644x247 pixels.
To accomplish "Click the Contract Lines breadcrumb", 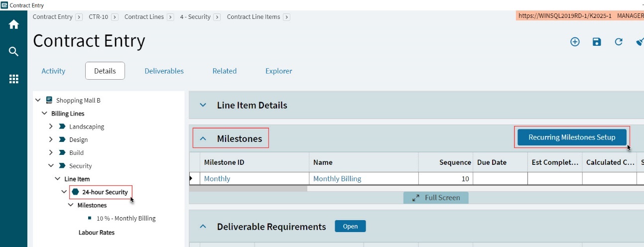I will click(144, 16).
